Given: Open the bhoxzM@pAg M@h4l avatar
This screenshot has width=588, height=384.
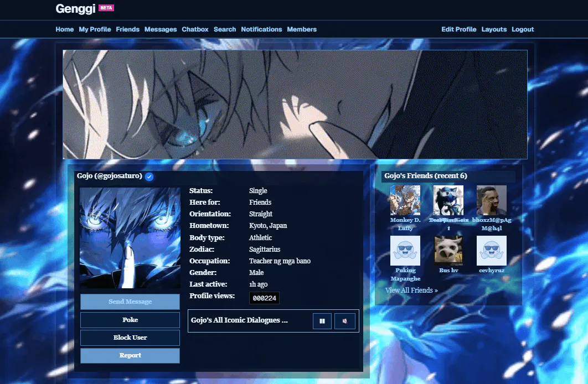Looking at the screenshot, I should pyautogui.click(x=492, y=200).
